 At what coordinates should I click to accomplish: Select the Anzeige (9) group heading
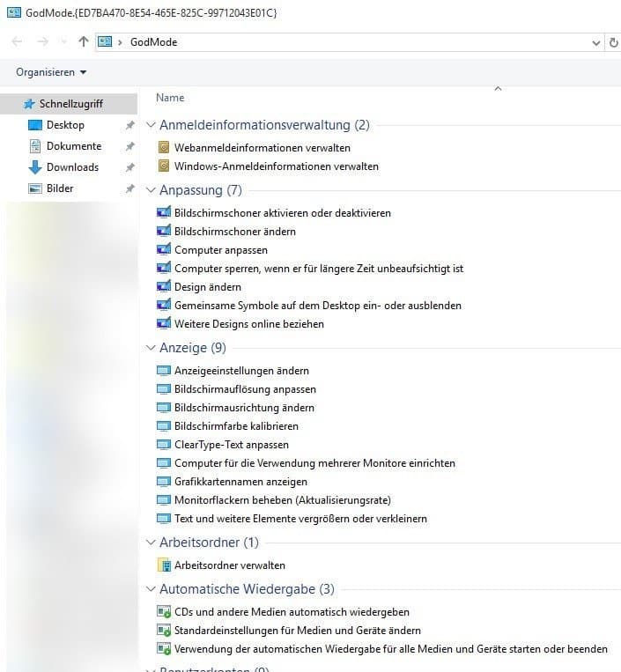point(192,348)
